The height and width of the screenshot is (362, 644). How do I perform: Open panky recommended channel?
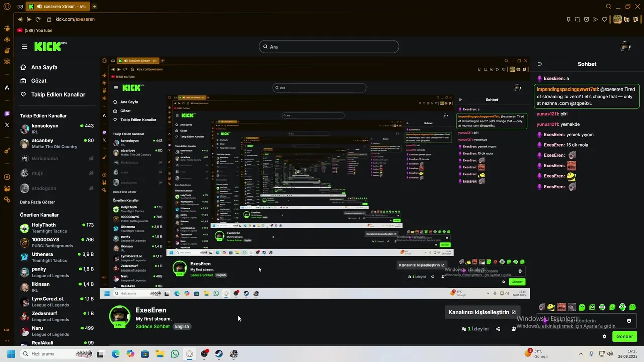tap(56, 272)
